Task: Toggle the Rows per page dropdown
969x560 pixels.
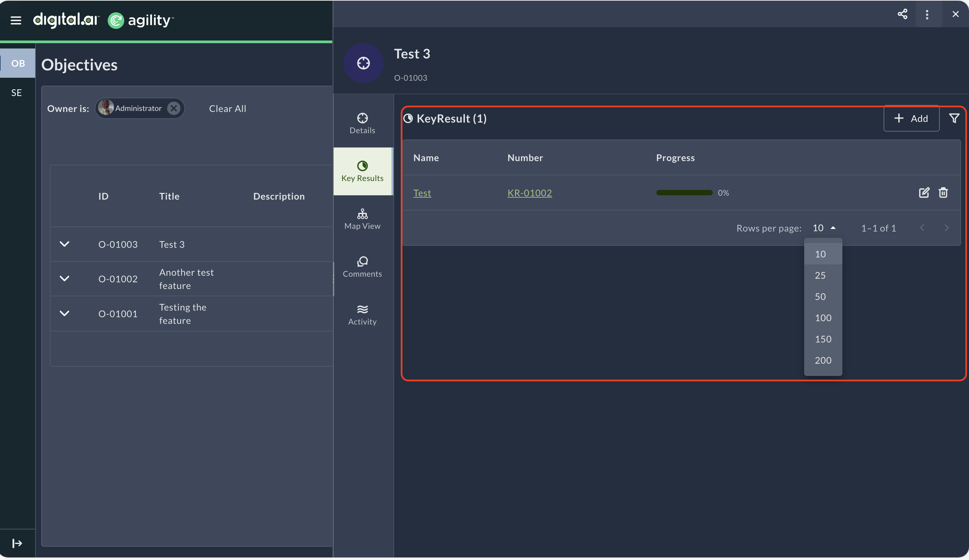Action: tap(824, 228)
